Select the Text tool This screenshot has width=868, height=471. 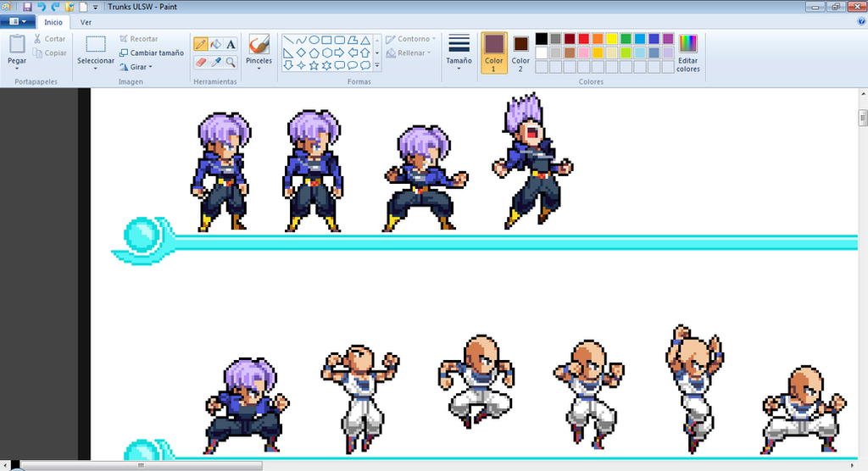pos(231,44)
